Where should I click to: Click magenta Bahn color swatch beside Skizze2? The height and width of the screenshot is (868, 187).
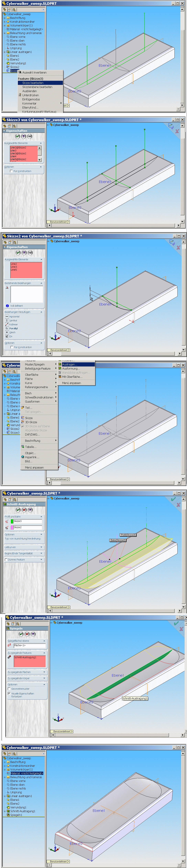tap(12, 527)
